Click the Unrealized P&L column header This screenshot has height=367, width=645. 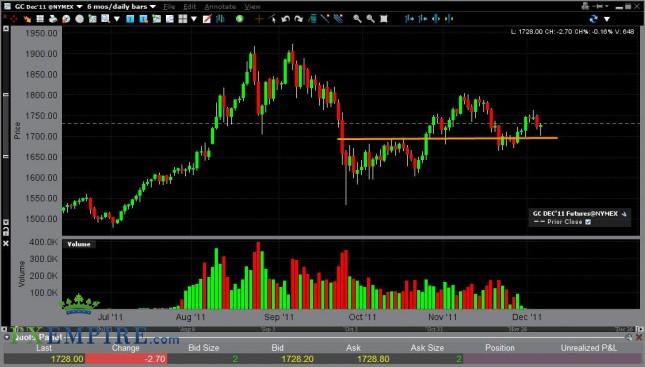click(x=589, y=348)
